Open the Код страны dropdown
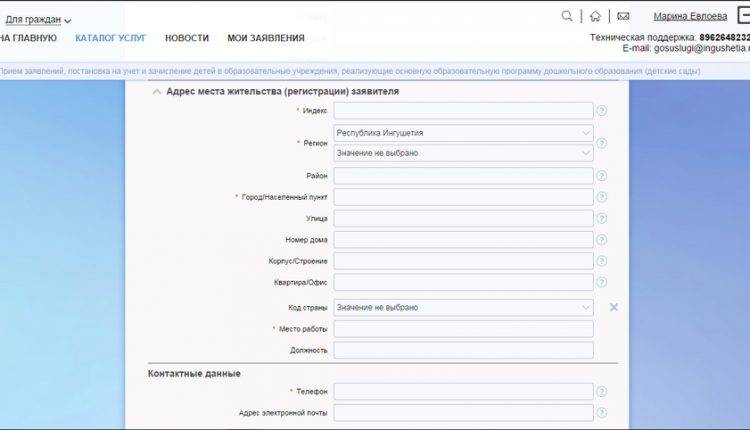This screenshot has height=430, width=750. click(463, 307)
